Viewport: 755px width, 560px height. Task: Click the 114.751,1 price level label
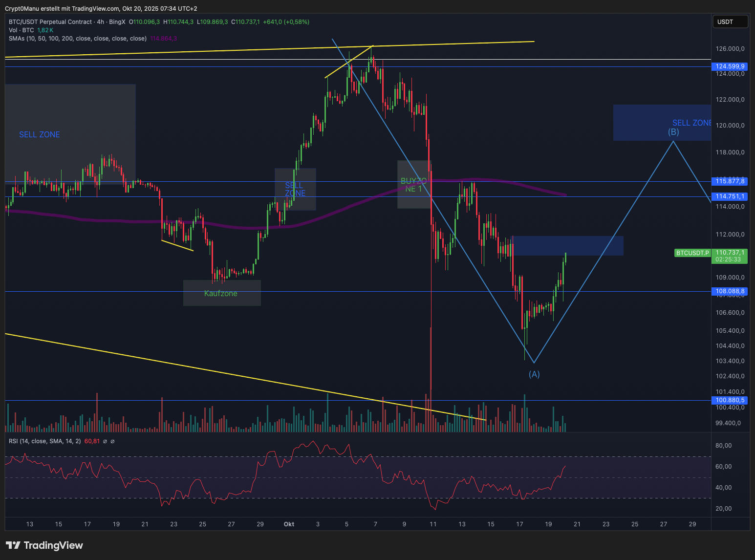point(730,196)
